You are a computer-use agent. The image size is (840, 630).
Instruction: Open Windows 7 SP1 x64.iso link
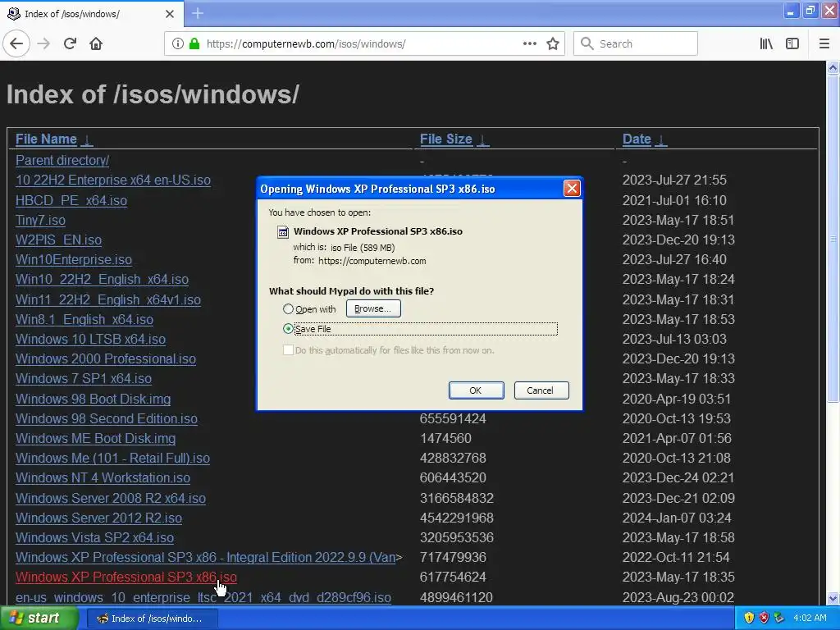(x=84, y=379)
